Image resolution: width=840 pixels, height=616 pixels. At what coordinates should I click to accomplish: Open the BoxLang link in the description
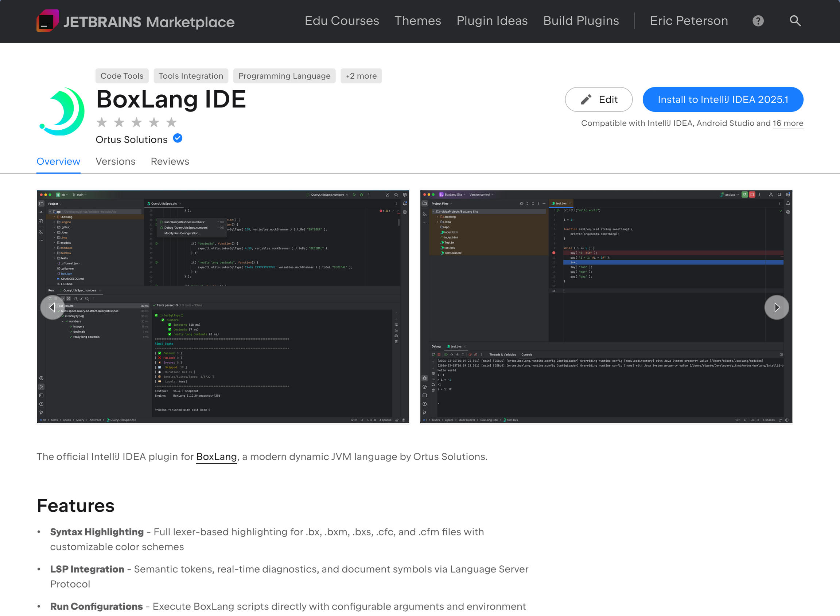217,456
